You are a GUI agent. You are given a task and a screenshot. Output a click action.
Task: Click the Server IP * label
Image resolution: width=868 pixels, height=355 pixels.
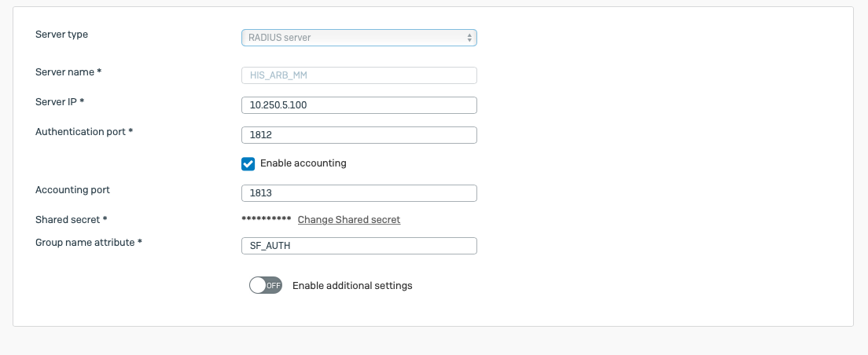(60, 101)
